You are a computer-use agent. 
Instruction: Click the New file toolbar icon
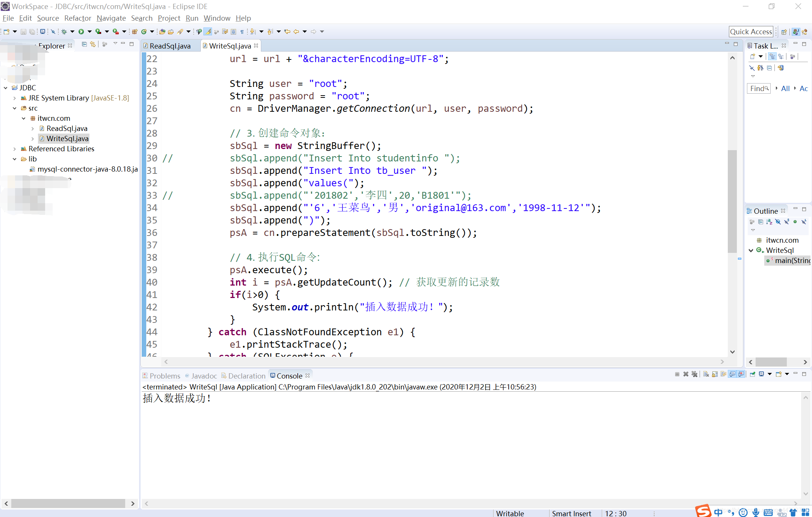(6, 32)
